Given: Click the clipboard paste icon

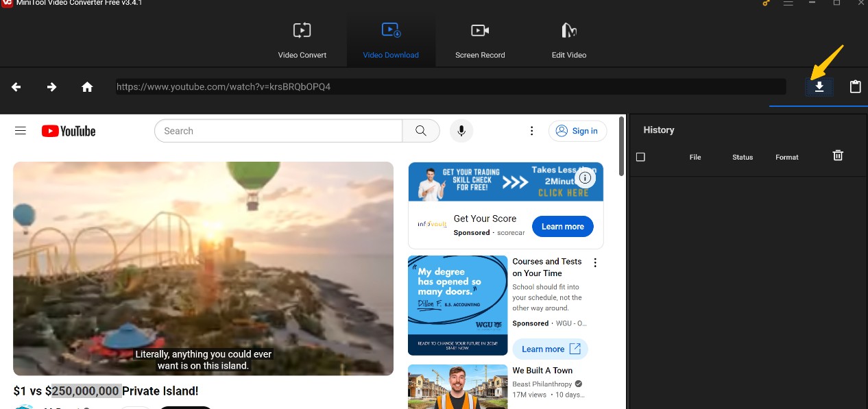Looking at the screenshot, I should pyautogui.click(x=855, y=86).
